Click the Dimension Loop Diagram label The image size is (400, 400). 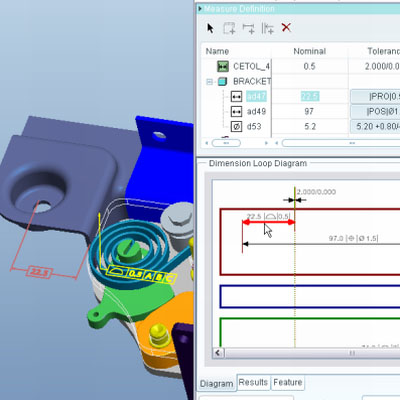point(258,163)
